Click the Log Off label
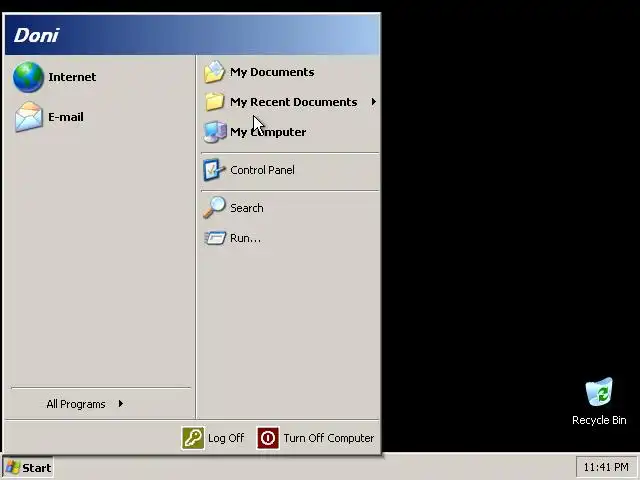 [226, 438]
